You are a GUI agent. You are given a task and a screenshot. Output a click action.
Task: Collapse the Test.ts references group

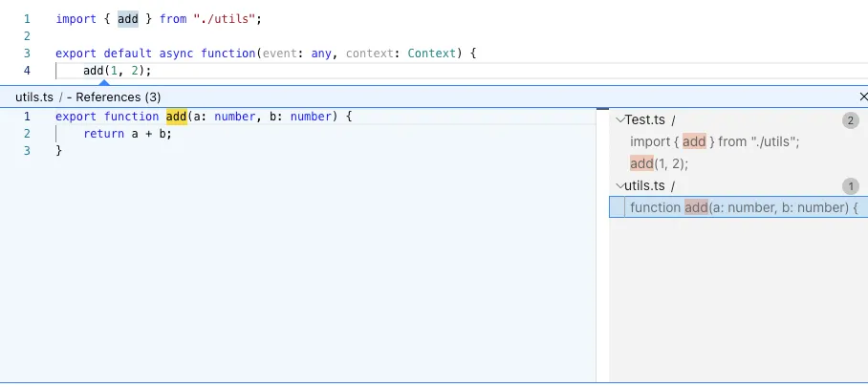[x=620, y=119]
